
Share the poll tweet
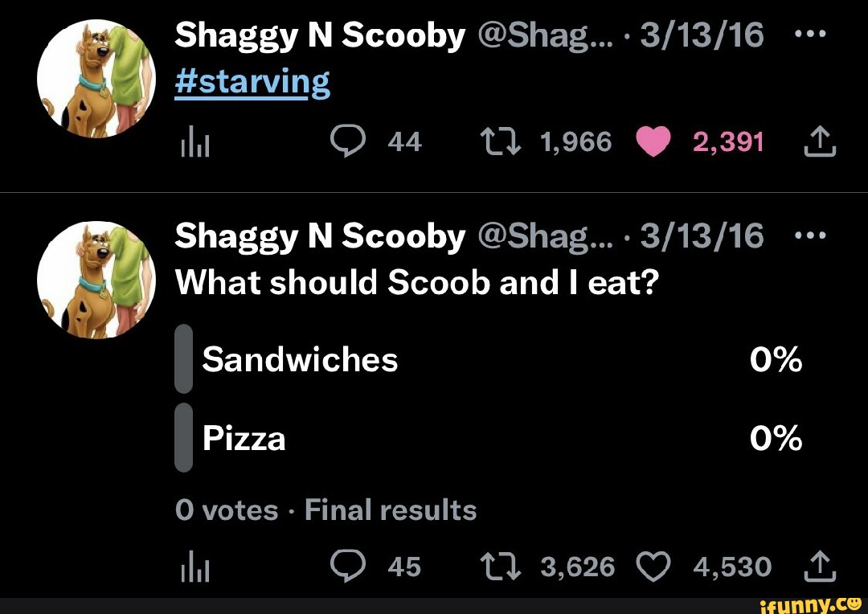pyautogui.click(x=819, y=566)
